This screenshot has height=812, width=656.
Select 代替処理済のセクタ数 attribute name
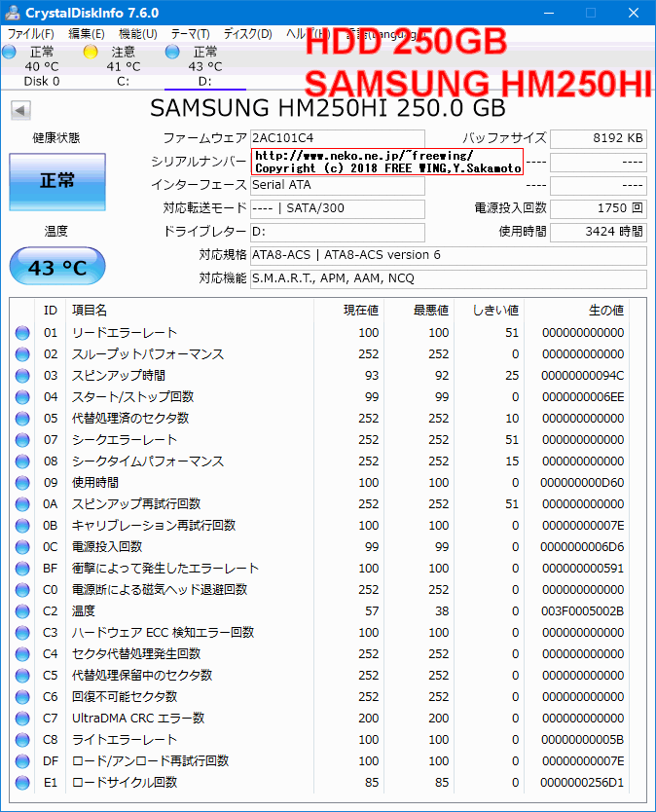pyautogui.click(x=130, y=419)
